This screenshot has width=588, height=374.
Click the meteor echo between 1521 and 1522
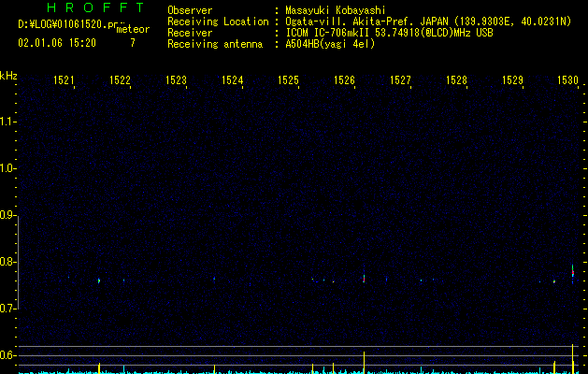pyautogui.click(x=99, y=280)
